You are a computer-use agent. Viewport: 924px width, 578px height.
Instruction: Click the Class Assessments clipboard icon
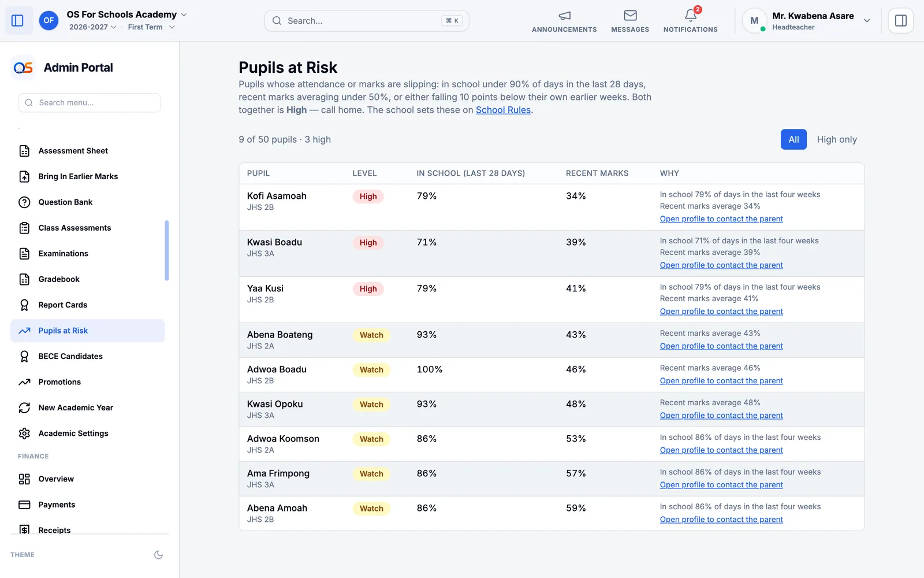tap(24, 228)
